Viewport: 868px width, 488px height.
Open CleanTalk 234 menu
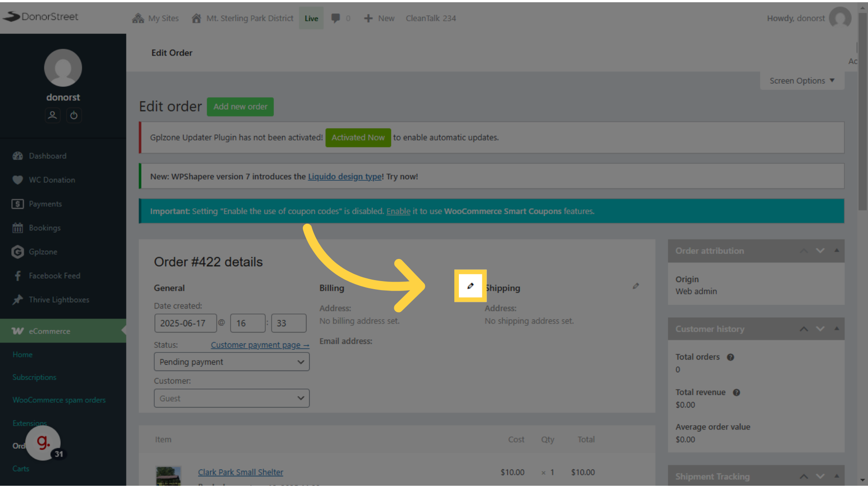pos(431,18)
